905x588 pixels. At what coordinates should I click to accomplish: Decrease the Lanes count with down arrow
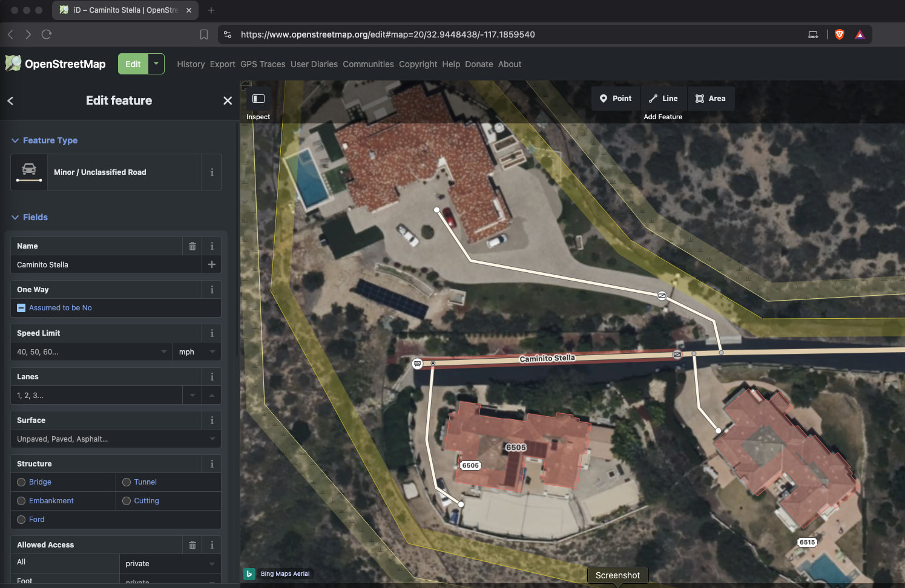tap(193, 395)
